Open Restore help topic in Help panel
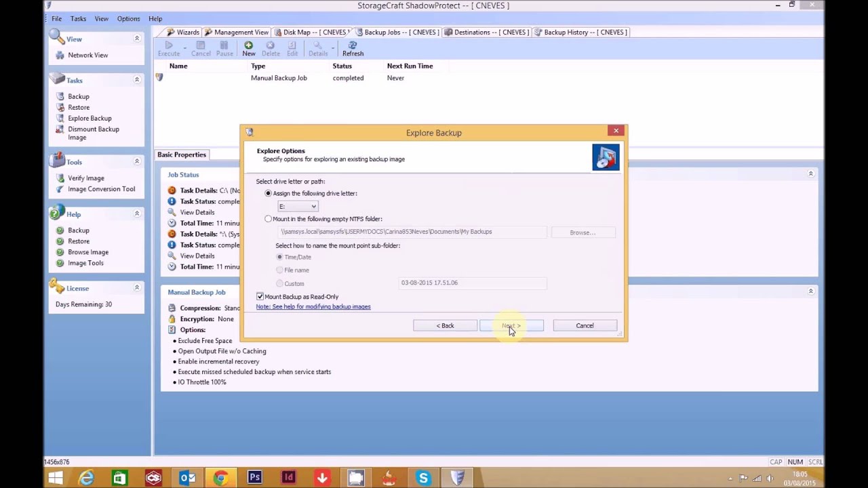This screenshot has width=868, height=488. 78,241
